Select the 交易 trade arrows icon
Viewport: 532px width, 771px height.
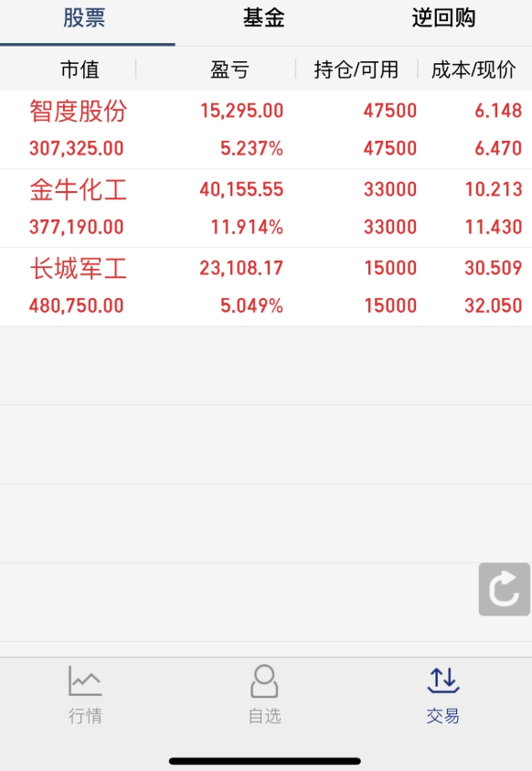pyautogui.click(x=443, y=680)
